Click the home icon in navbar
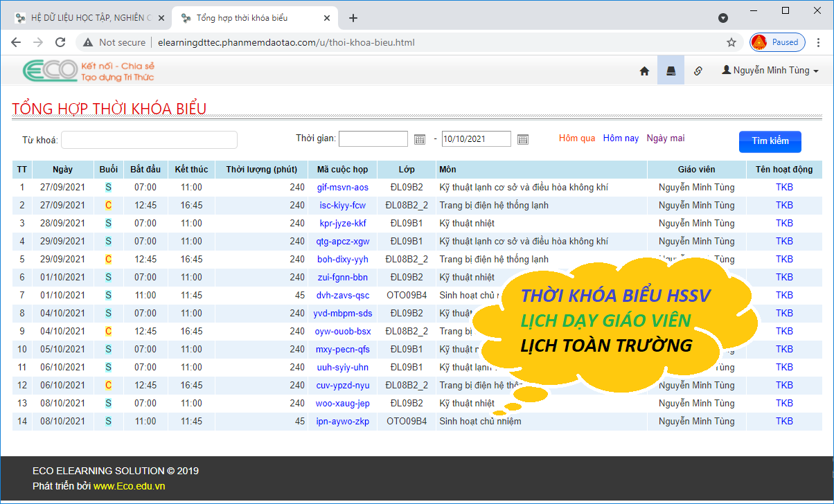 (644, 71)
